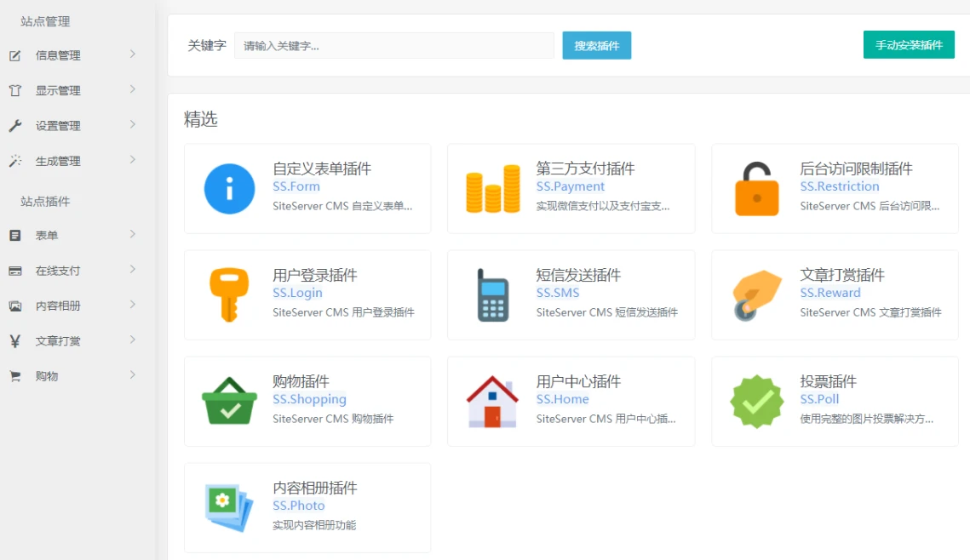The height and width of the screenshot is (560, 970).
Task: Click the 自定义表单插件 title
Action: pos(322,169)
